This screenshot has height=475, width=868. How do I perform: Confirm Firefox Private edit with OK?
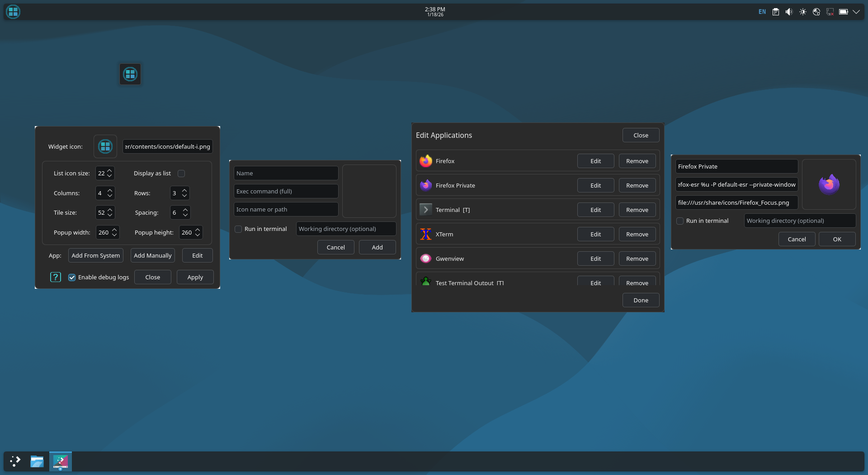[837, 239]
